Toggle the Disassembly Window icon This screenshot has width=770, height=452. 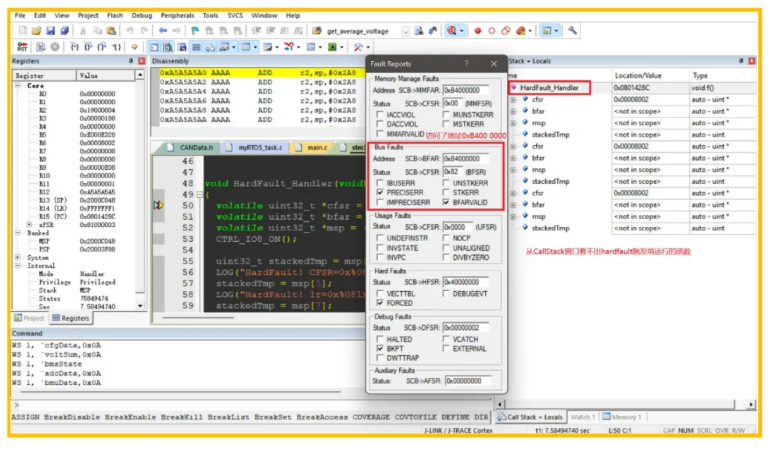[168, 47]
